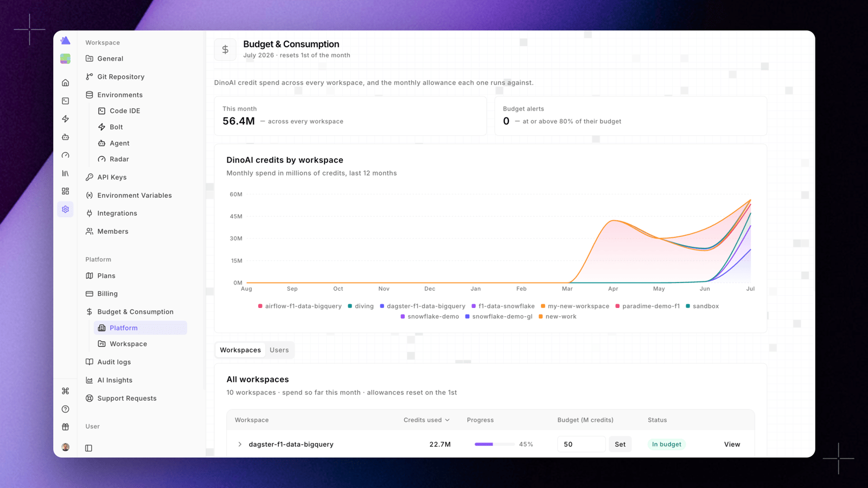This screenshot has width=868, height=488.
Task: Toggle sandbox legend entry
Action: pos(702,306)
